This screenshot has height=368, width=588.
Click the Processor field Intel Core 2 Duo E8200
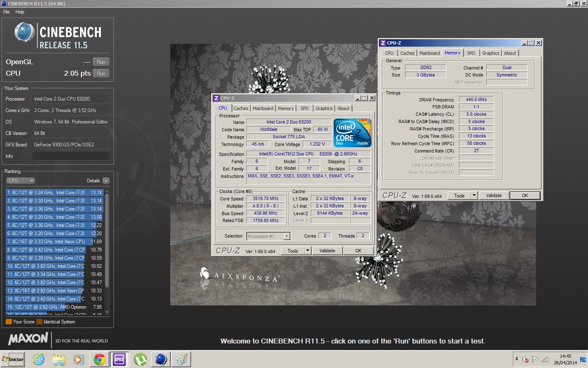coord(71,99)
